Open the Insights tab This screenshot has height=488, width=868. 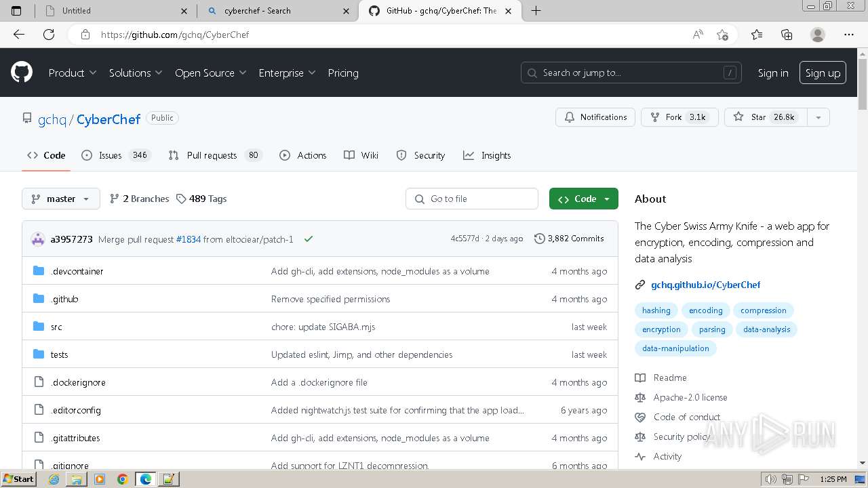[x=487, y=155]
